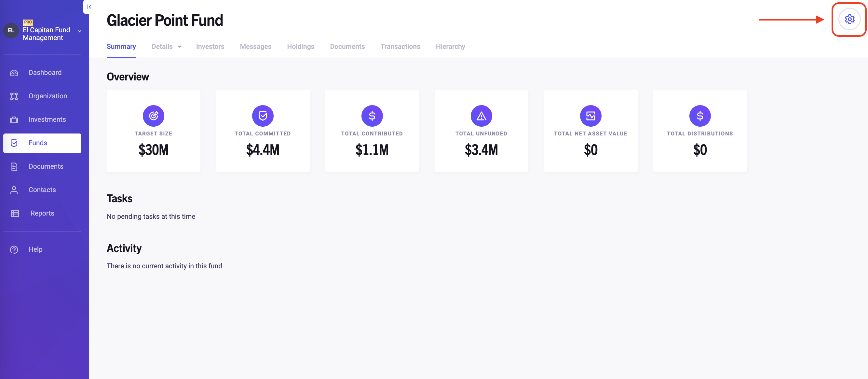Click the Total Distributions dollar icon

point(699,116)
